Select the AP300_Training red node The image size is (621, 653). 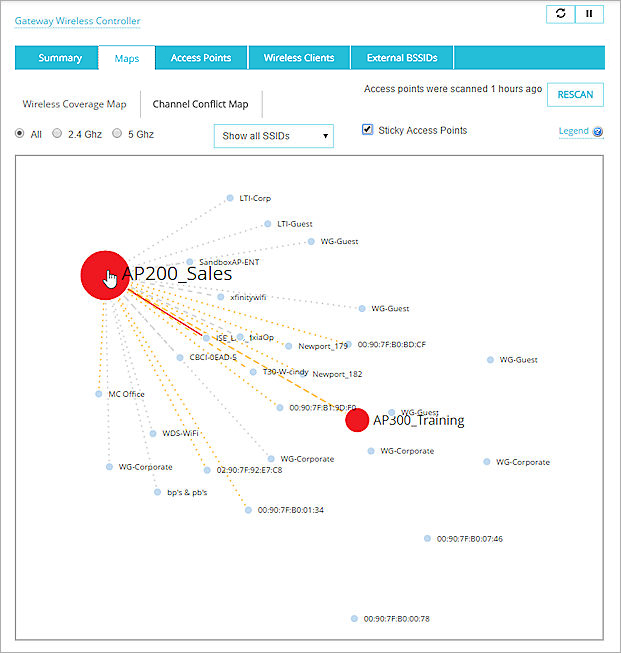click(357, 420)
